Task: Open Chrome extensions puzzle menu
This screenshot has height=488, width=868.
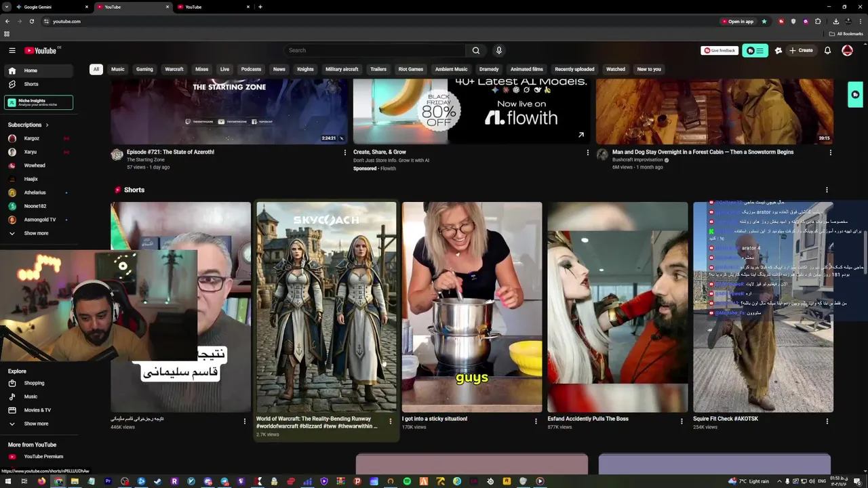Action: (x=818, y=21)
